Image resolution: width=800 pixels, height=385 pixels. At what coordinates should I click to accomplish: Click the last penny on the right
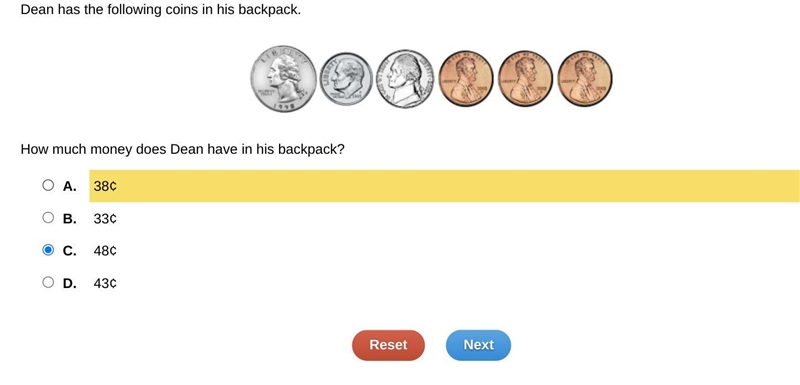coord(585,79)
